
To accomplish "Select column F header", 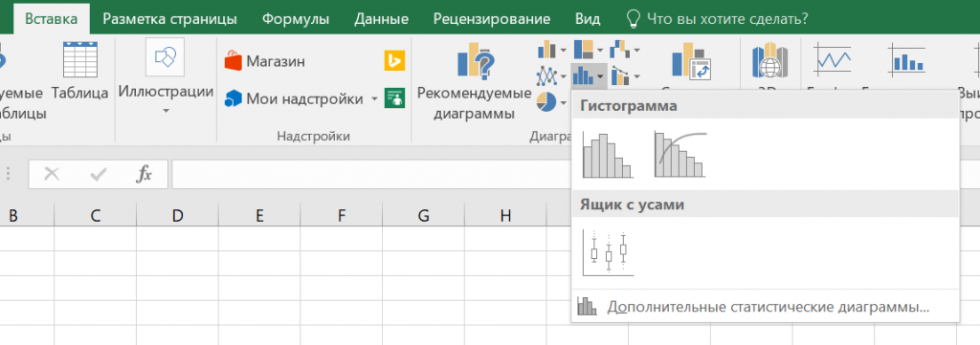I will point(342,217).
